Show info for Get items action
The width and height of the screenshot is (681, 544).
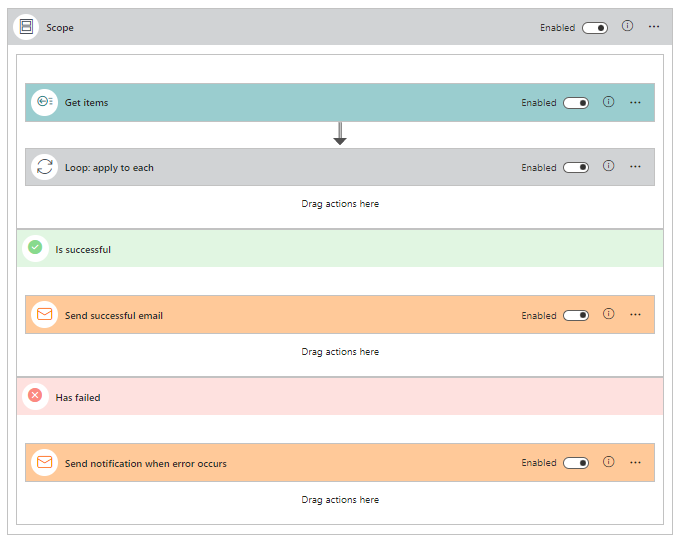pos(608,102)
